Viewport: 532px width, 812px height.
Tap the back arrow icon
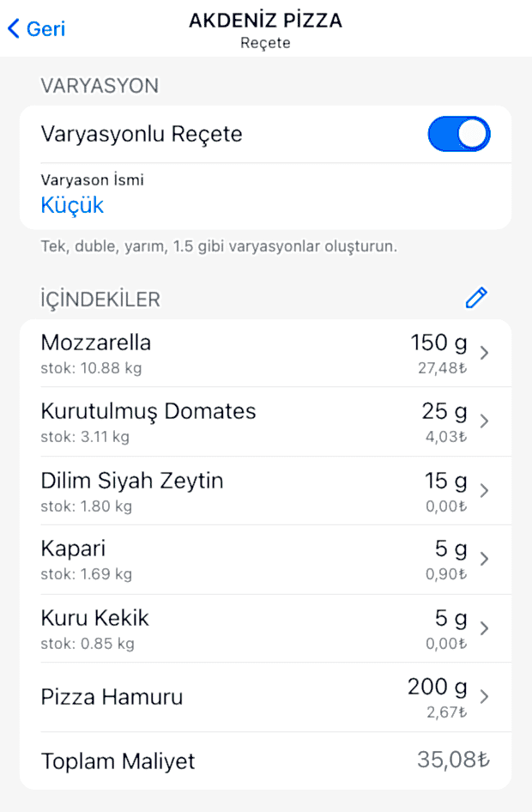tap(13, 28)
